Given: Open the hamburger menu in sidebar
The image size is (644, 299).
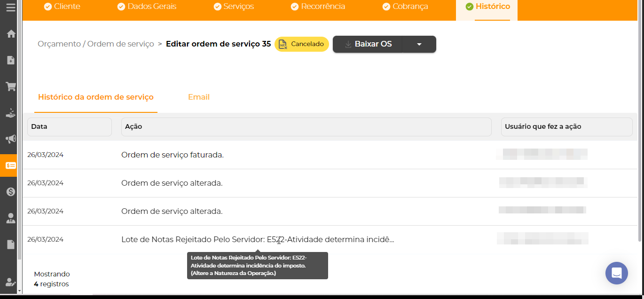Looking at the screenshot, I should (x=10, y=8).
